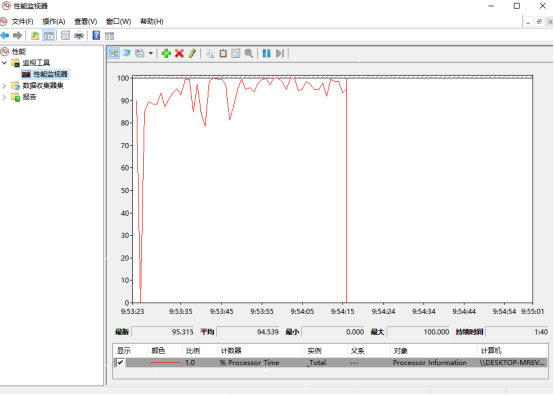Image resolution: width=554 pixels, height=395 pixels.
Task: Click the highlight pencil icon
Action: pyautogui.click(x=192, y=53)
